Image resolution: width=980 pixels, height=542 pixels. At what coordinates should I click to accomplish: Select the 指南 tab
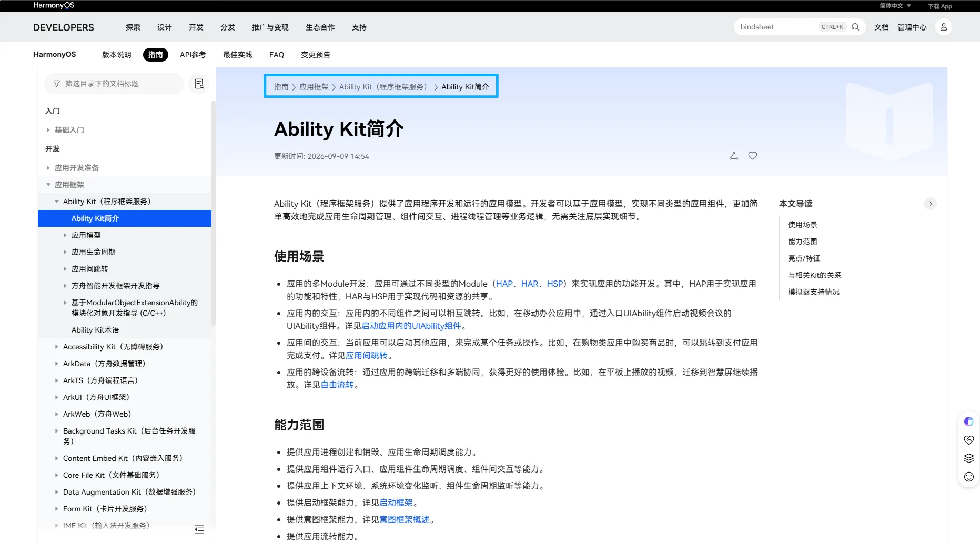(156, 55)
